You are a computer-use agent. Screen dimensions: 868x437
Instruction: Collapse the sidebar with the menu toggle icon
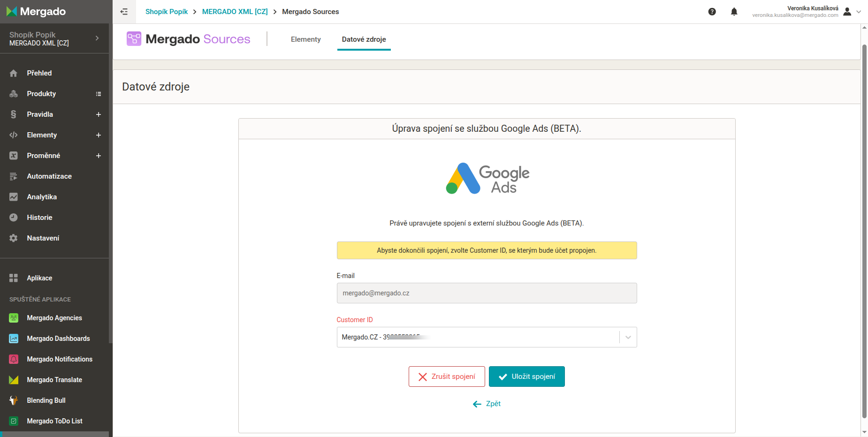(124, 12)
